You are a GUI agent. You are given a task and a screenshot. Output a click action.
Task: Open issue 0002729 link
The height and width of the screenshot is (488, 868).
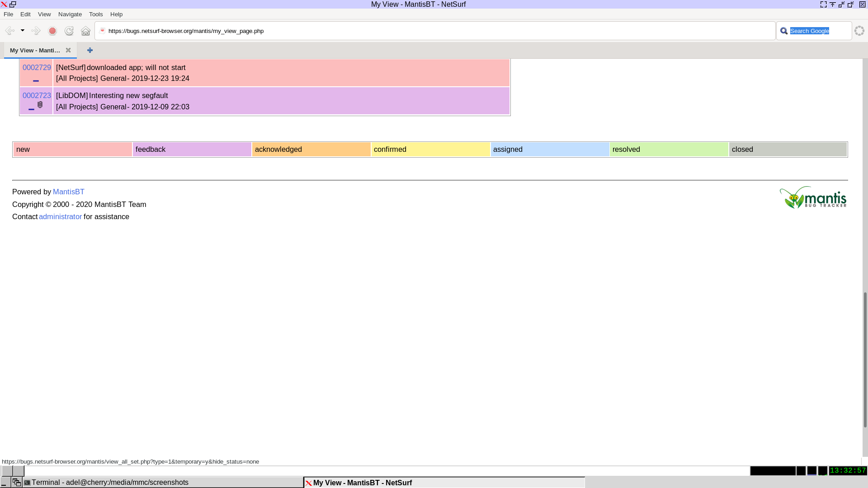(x=37, y=67)
